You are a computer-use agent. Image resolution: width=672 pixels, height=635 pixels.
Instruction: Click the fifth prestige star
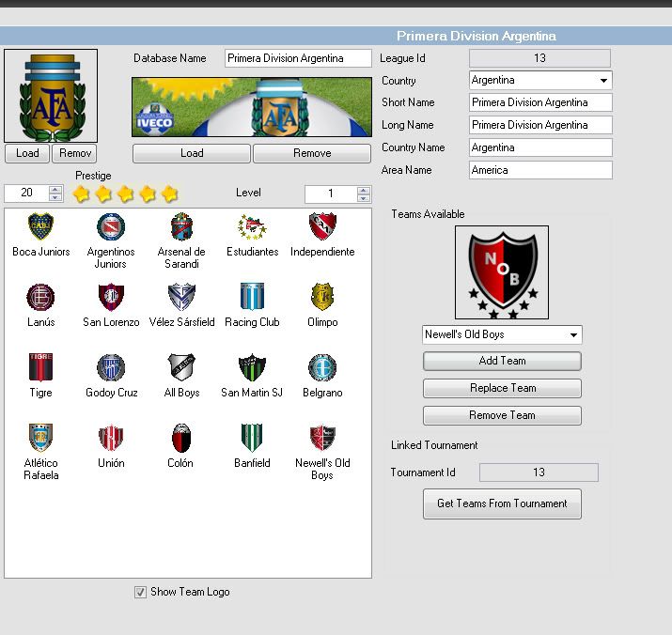click(x=170, y=194)
